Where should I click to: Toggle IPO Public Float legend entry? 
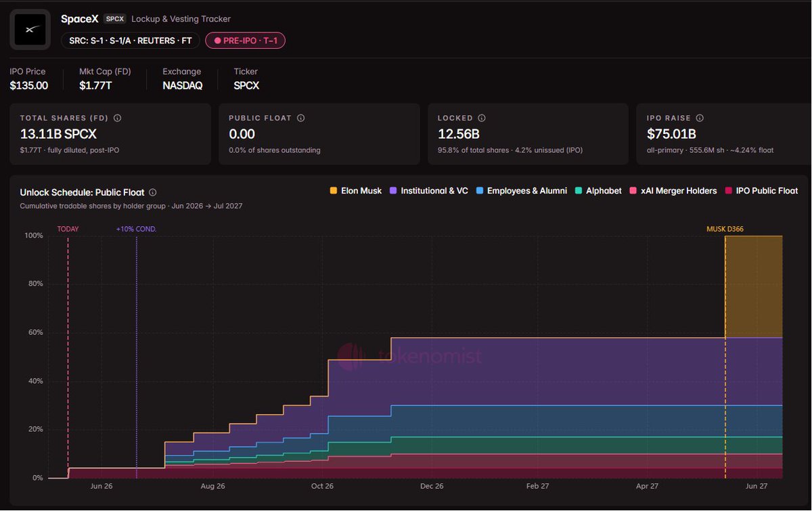pos(761,191)
